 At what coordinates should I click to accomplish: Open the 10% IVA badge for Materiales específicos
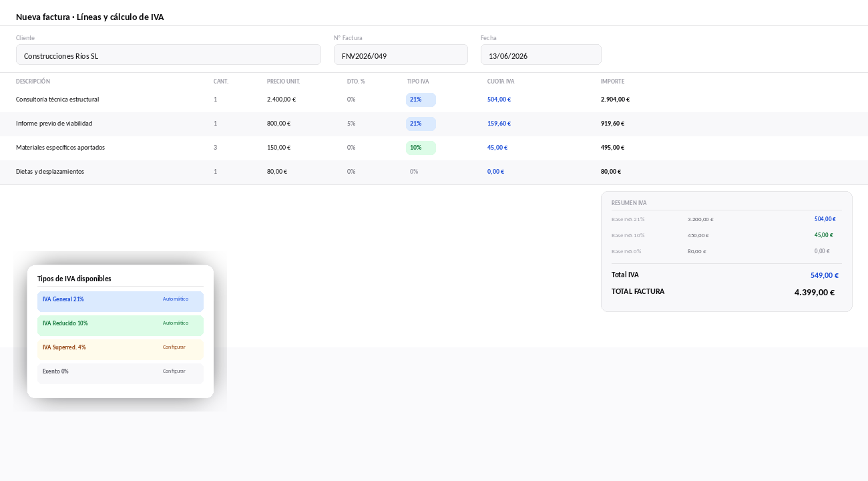(421, 148)
